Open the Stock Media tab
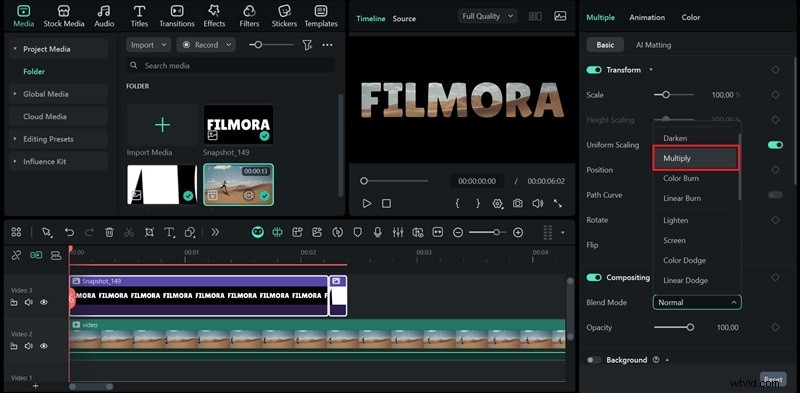800x393 pixels. 64,16
